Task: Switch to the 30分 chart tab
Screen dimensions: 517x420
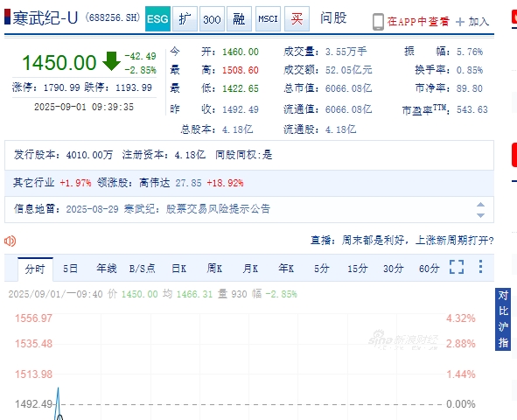Action: (394, 269)
